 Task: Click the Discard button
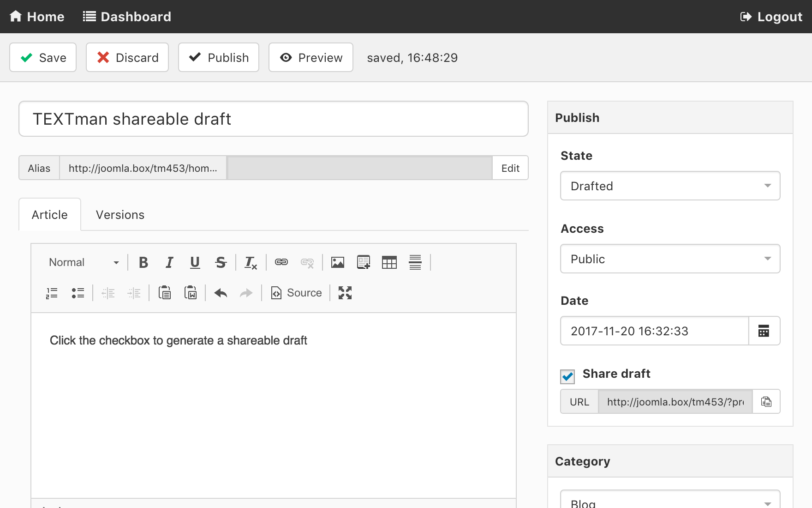[127, 58]
